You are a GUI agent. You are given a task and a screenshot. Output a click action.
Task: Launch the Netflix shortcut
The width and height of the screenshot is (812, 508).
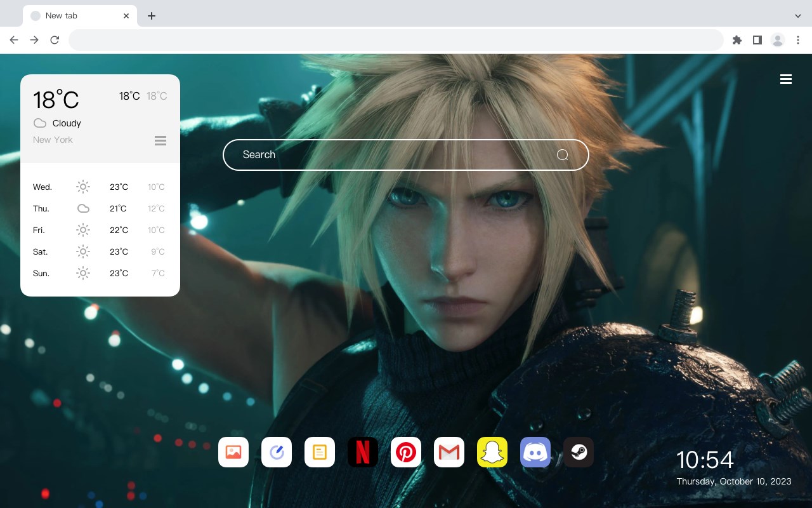click(x=363, y=452)
